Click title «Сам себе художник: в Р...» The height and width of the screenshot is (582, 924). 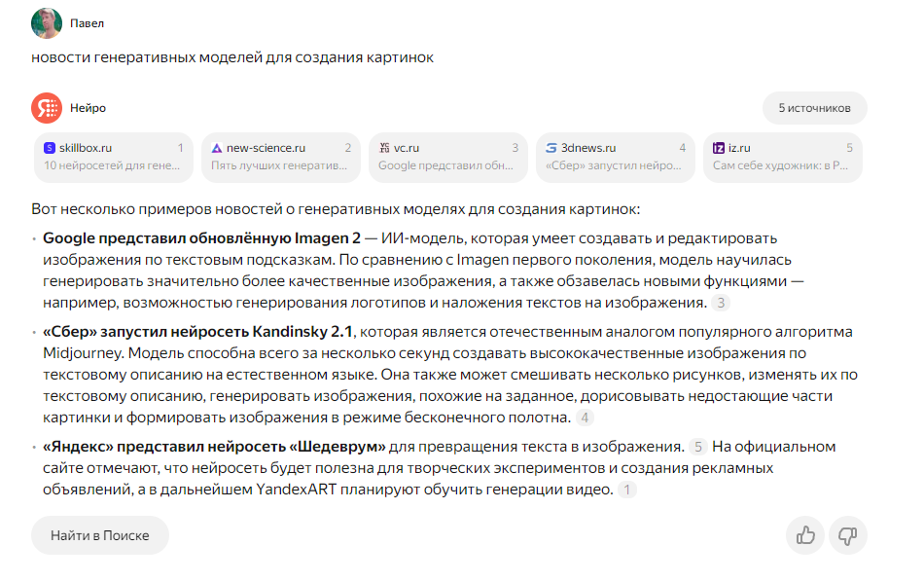[780, 165]
